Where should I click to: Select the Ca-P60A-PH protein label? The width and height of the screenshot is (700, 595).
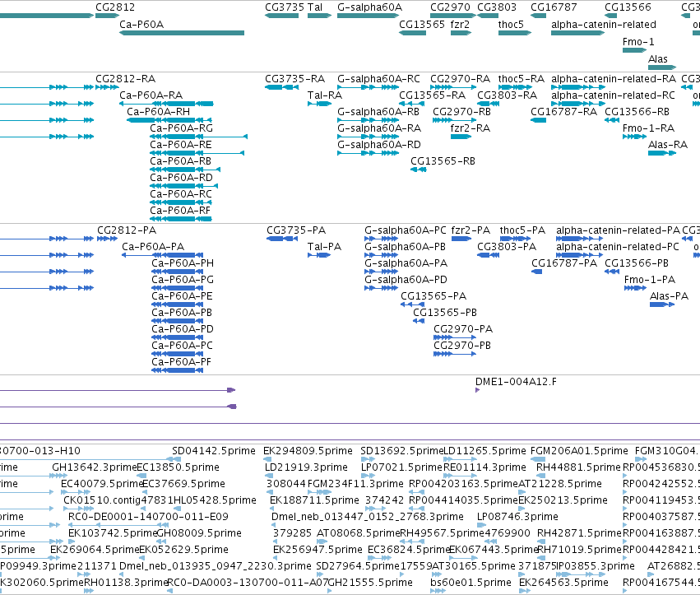pyautogui.click(x=183, y=263)
